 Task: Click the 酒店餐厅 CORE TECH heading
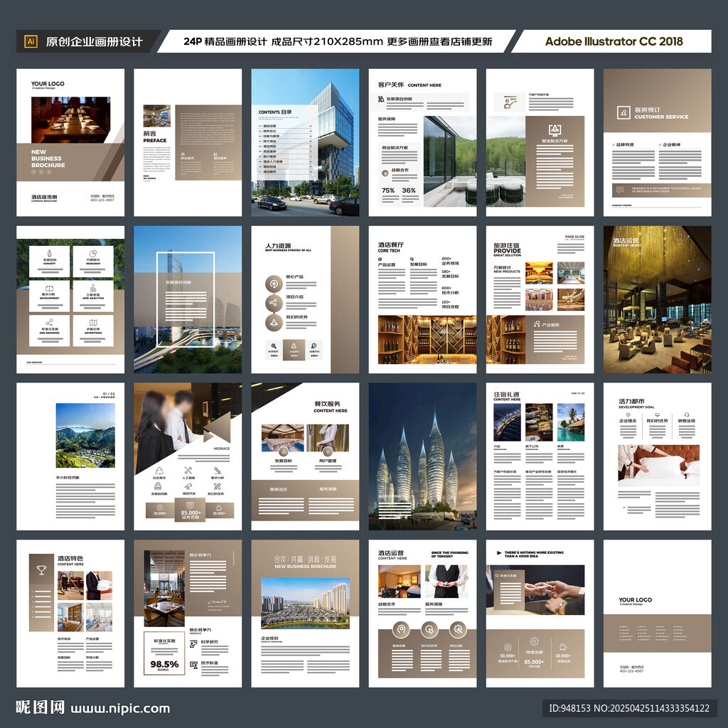point(390,247)
